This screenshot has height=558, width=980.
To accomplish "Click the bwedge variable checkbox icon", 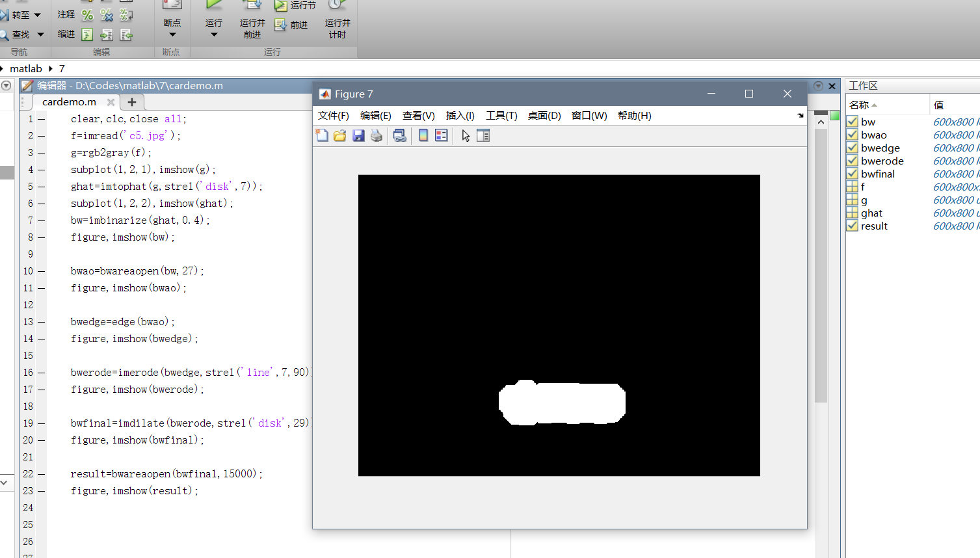I will (852, 148).
